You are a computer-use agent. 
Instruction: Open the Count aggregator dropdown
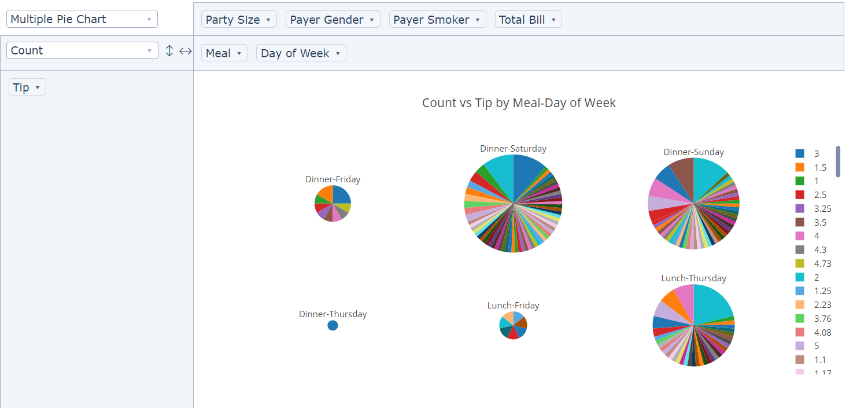pyautogui.click(x=82, y=50)
